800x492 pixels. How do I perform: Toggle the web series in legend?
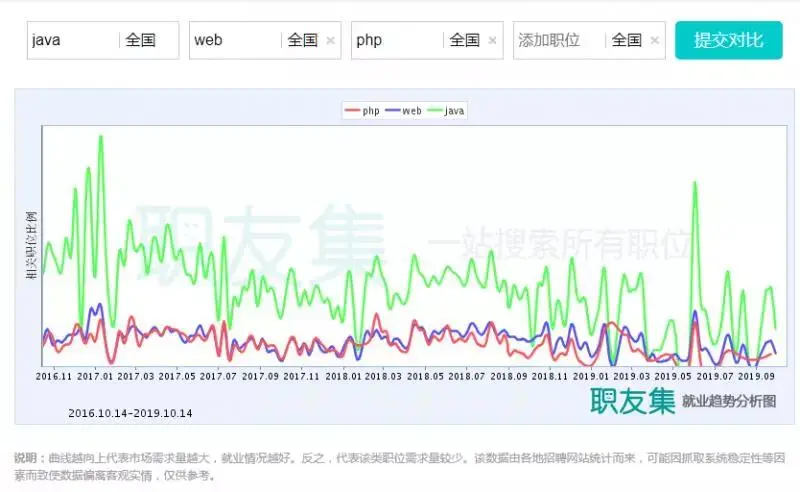point(404,111)
